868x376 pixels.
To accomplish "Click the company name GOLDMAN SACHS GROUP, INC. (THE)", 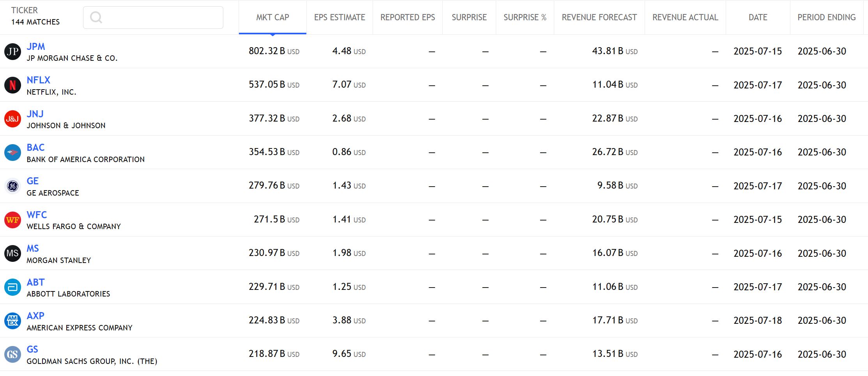I will [x=92, y=361].
